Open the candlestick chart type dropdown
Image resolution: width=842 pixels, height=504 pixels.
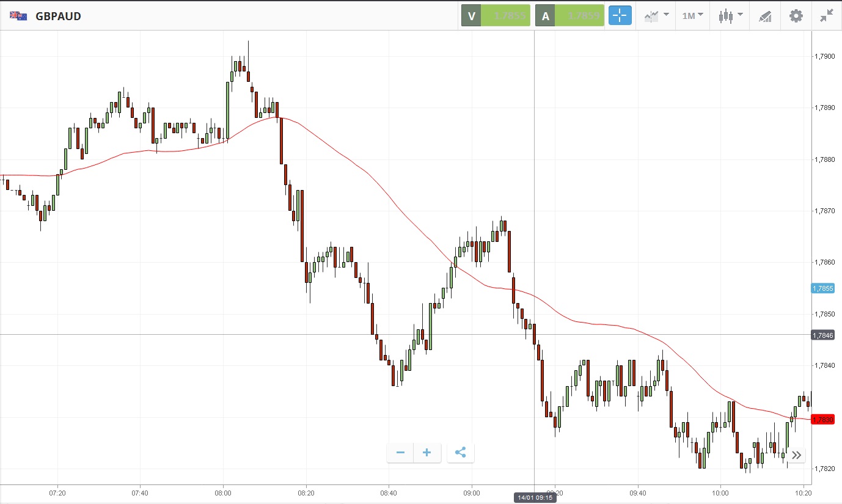pyautogui.click(x=730, y=16)
